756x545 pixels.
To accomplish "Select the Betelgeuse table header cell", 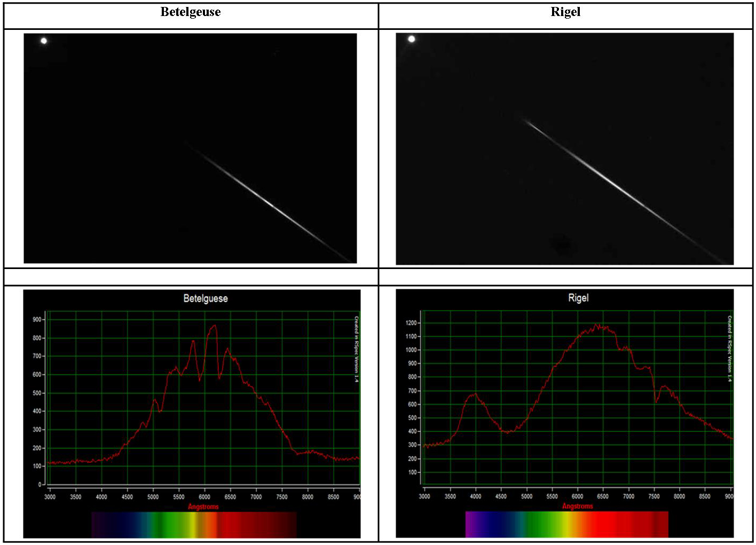I will [x=190, y=12].
